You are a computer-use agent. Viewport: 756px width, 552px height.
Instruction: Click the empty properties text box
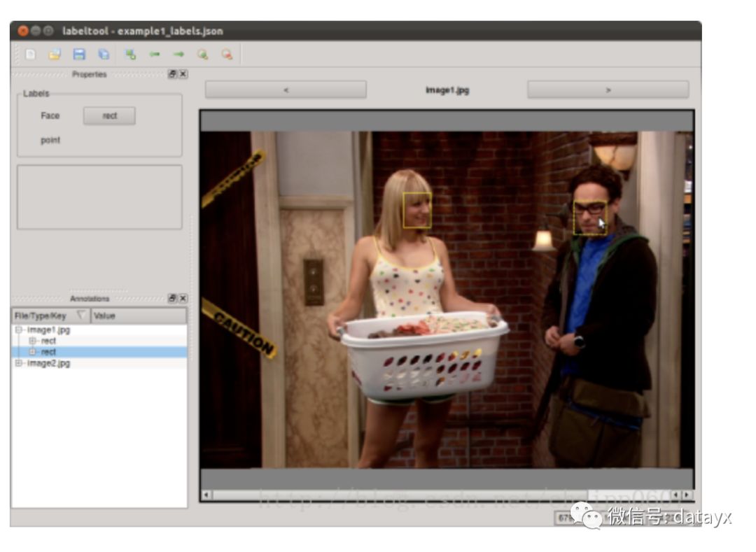point(100,197)
